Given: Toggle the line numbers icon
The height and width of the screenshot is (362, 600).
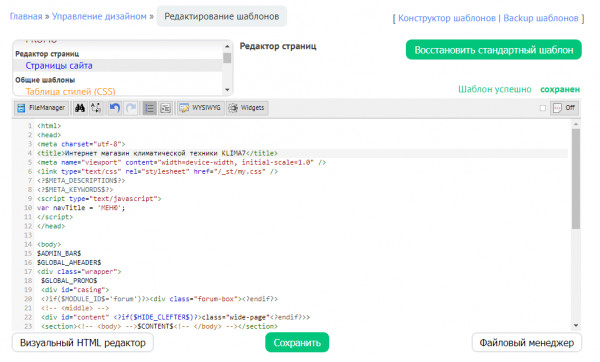Looking at the screenshot, I should click(149, 108).
